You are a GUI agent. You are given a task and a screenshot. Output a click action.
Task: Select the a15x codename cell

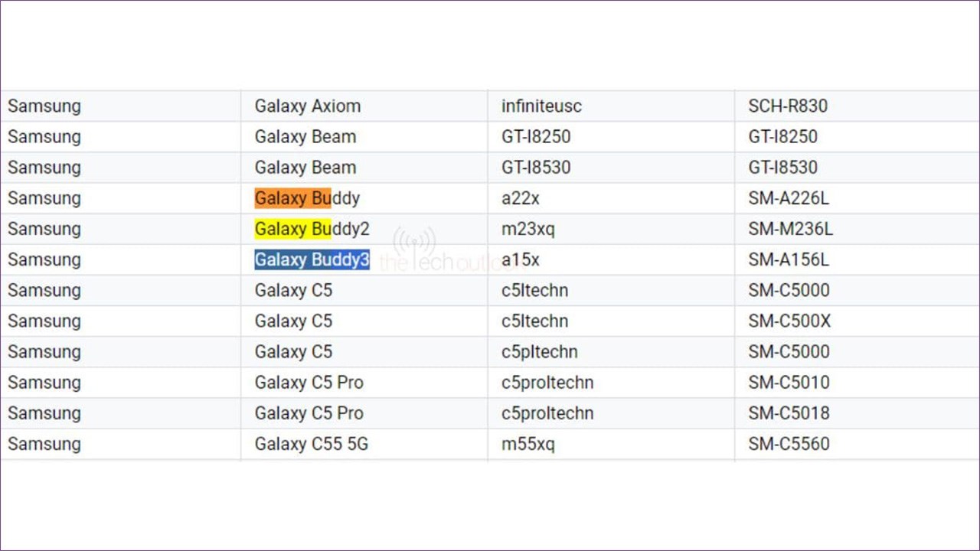click(521, 260)
